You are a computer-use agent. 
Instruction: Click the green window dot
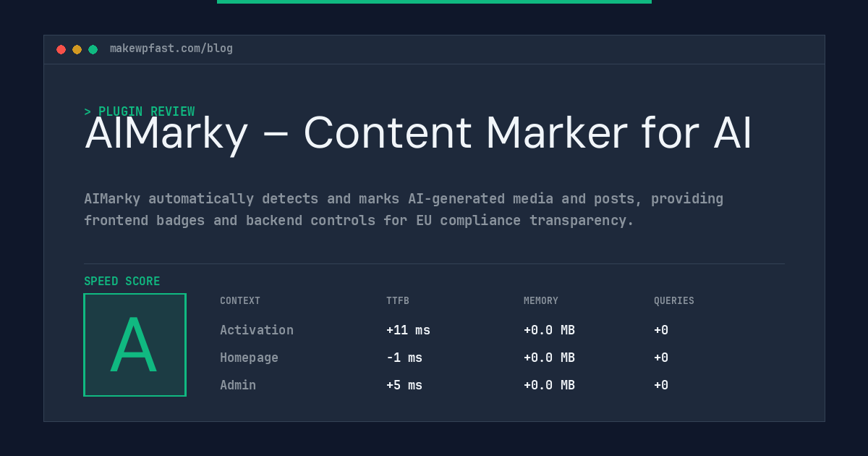(93, 49)
